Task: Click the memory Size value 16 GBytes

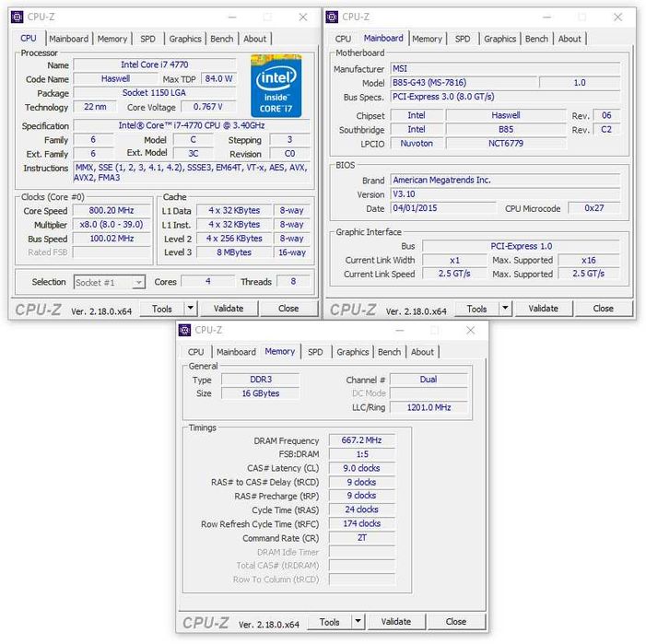Action: click(261, 393)
